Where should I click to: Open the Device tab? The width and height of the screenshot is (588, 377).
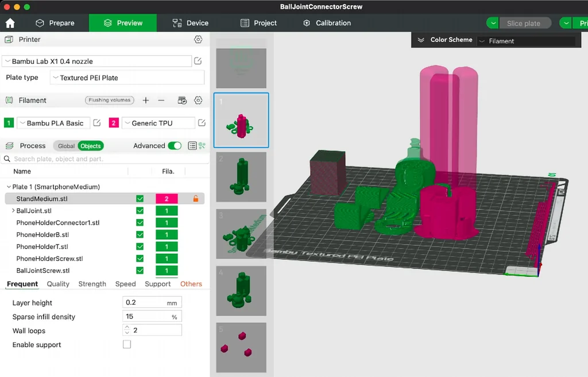[190, 23]
